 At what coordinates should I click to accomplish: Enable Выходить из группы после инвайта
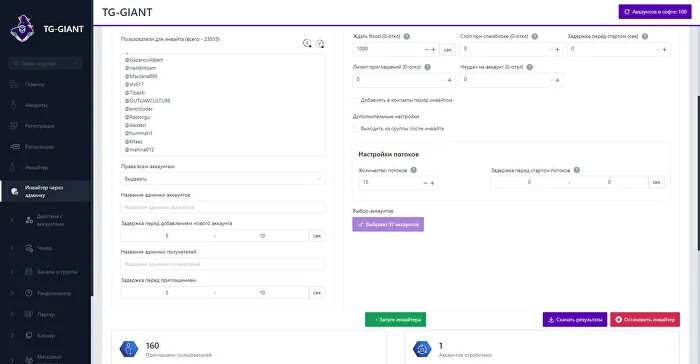click(355, 129)
